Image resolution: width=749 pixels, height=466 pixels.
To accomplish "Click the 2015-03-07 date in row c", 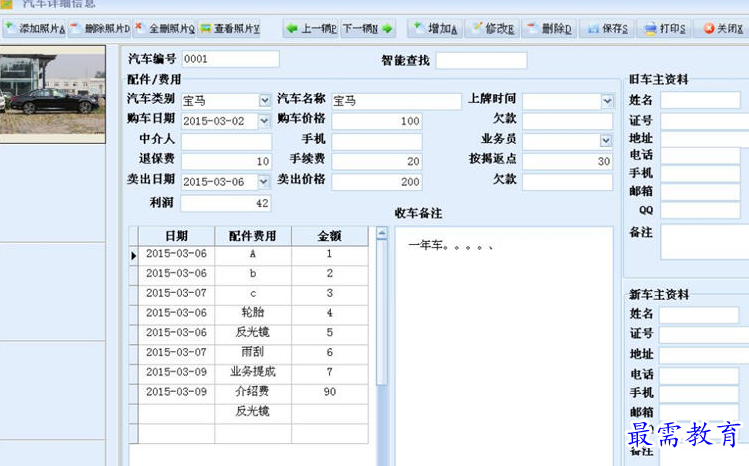I will click(176, 294).
